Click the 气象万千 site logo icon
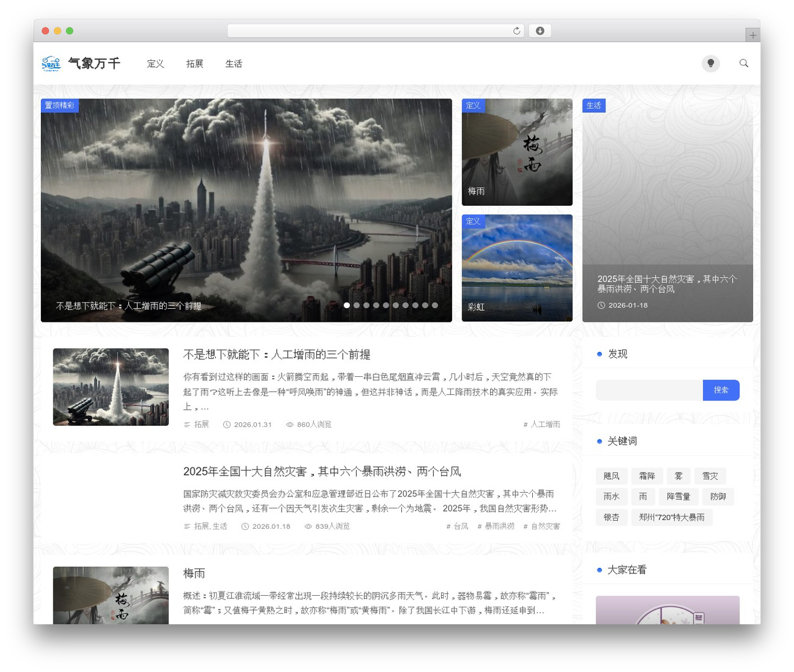The height and width of the screenshot is (672, 794). coord(51,63)
